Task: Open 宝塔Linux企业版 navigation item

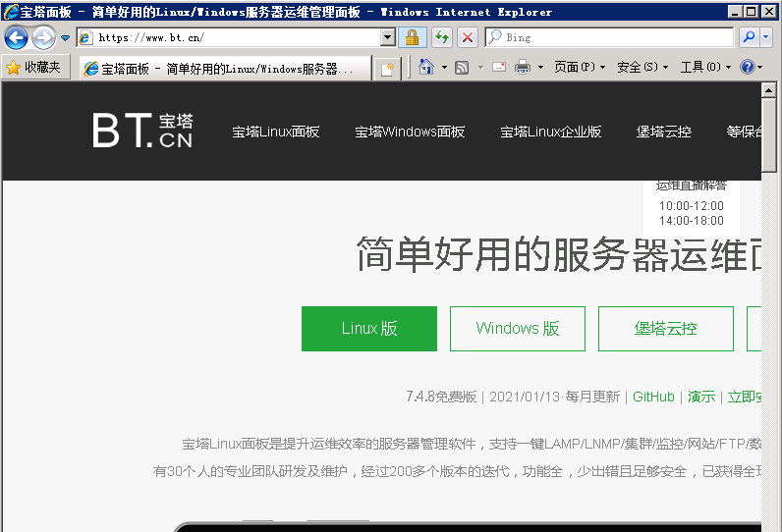Action: coord(550,132)
